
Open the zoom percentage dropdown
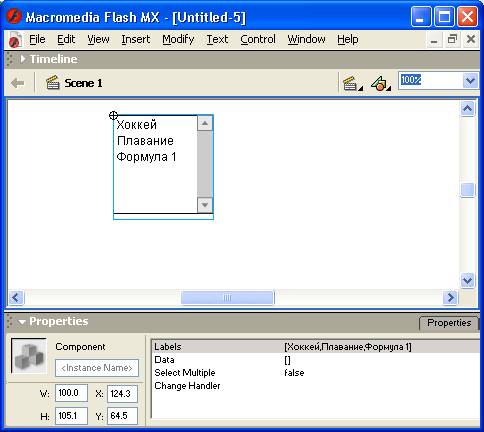pyautogui.click(x=470, y=81)
